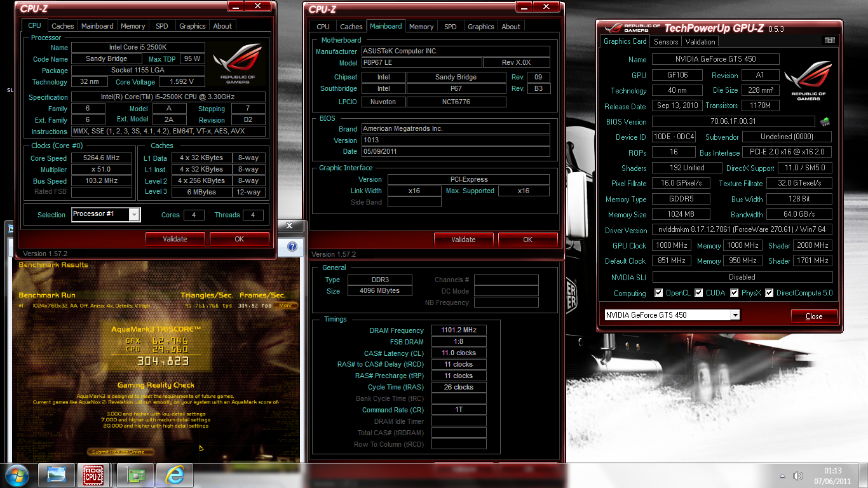Click DRAM Frequency value 1101.2 MHz
The width and height of the screenshot is (868, 488).
(x=459, y=330)
